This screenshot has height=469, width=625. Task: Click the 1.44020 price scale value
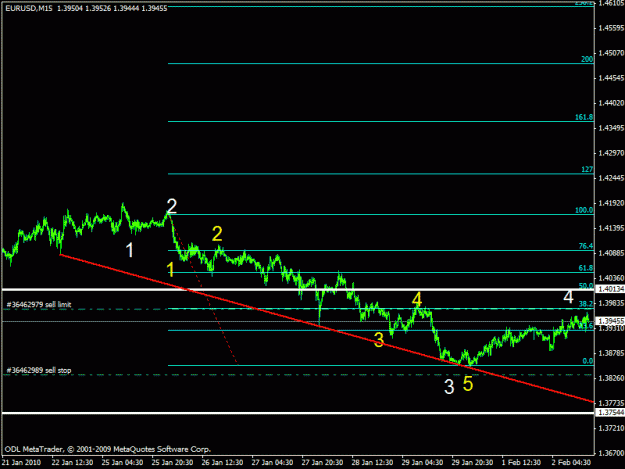(x=611, y=103)
